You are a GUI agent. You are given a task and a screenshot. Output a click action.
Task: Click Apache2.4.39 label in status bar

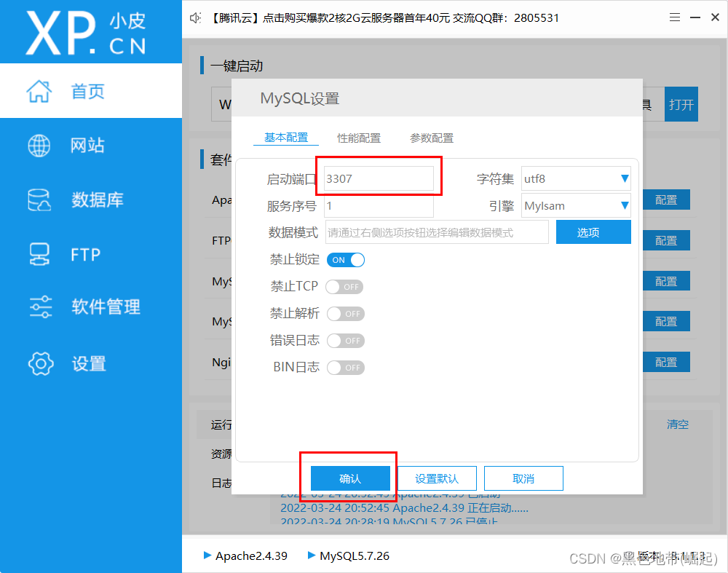pyautogui.click(x=251, y=556)
